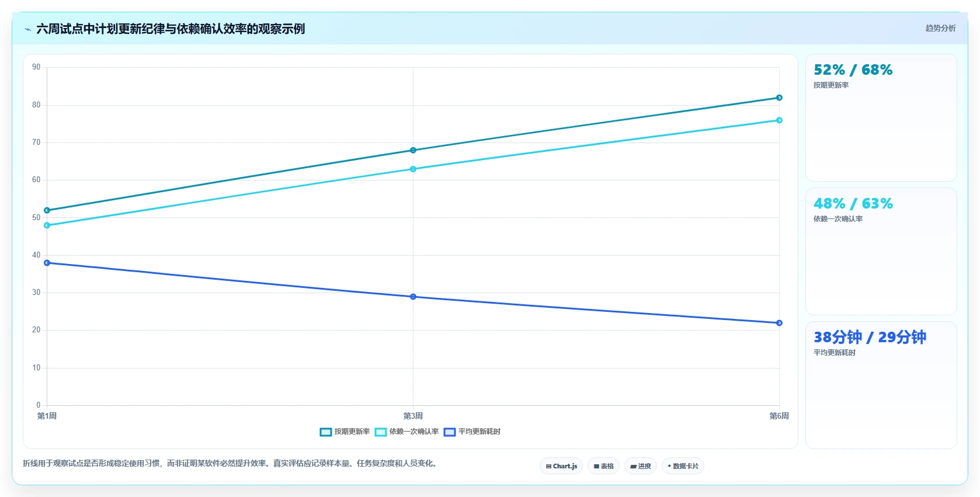Click the 按期更新率 caption in the stat card
The width and height of the screenshot is (980, 497).
click(831, 85)
